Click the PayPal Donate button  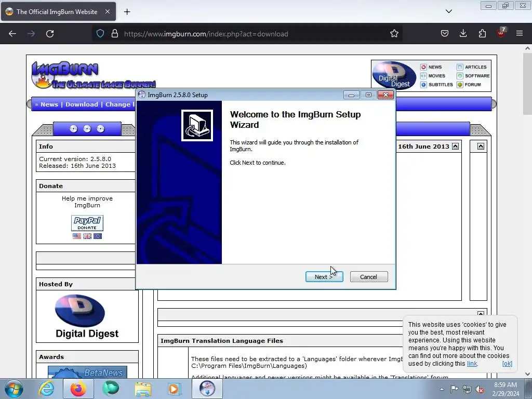[87, 223]
